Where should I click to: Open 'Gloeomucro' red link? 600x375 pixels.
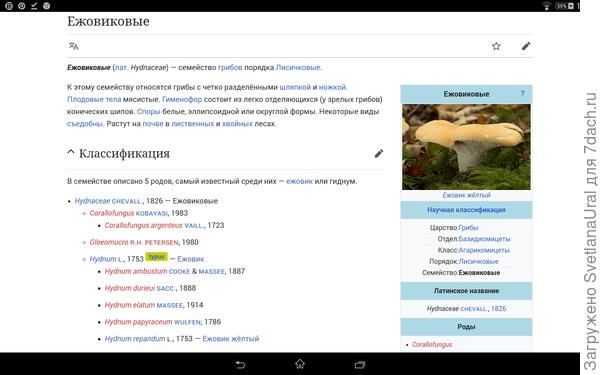coord(109,243)
